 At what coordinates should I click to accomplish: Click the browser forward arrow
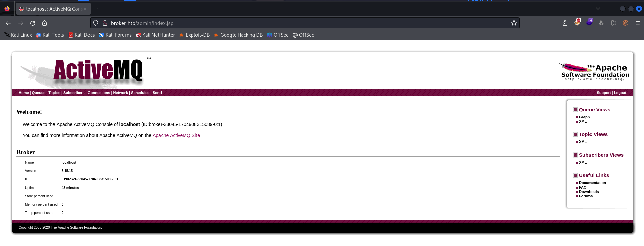21,23
